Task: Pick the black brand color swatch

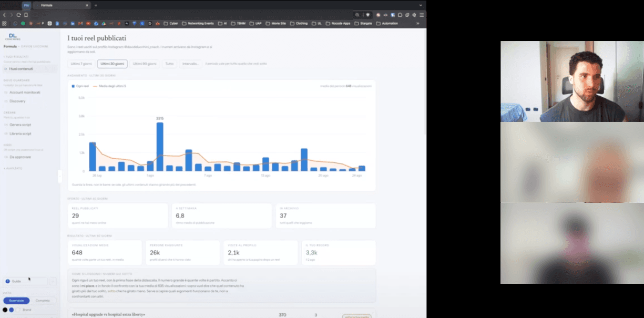Action: pyautogui.click(x=5, y=310)
